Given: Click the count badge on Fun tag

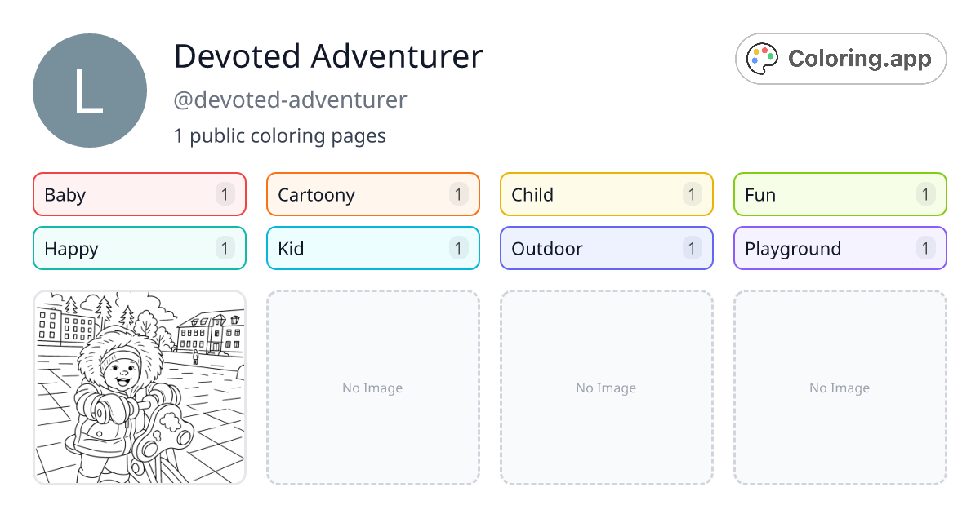Looking at the screenshot, I should pyautogui.click(x=925, y=194).
